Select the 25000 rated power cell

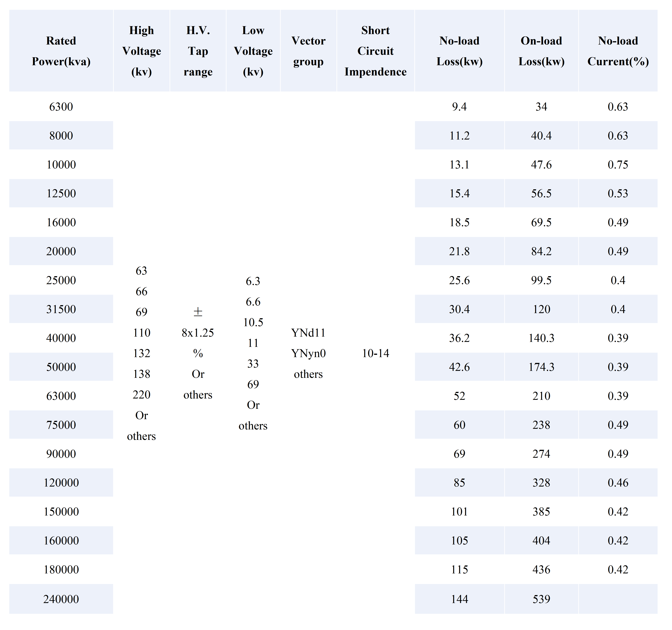61,280
